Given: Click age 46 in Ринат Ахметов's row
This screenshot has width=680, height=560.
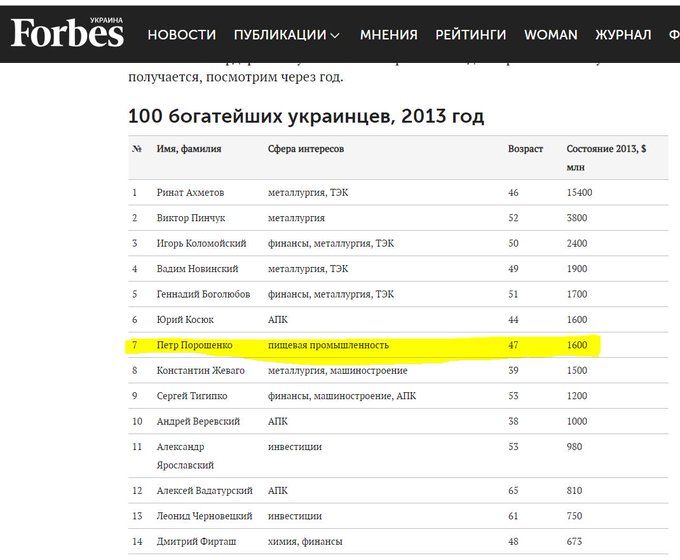Looking at the screenshot, I should click(513, 193).
